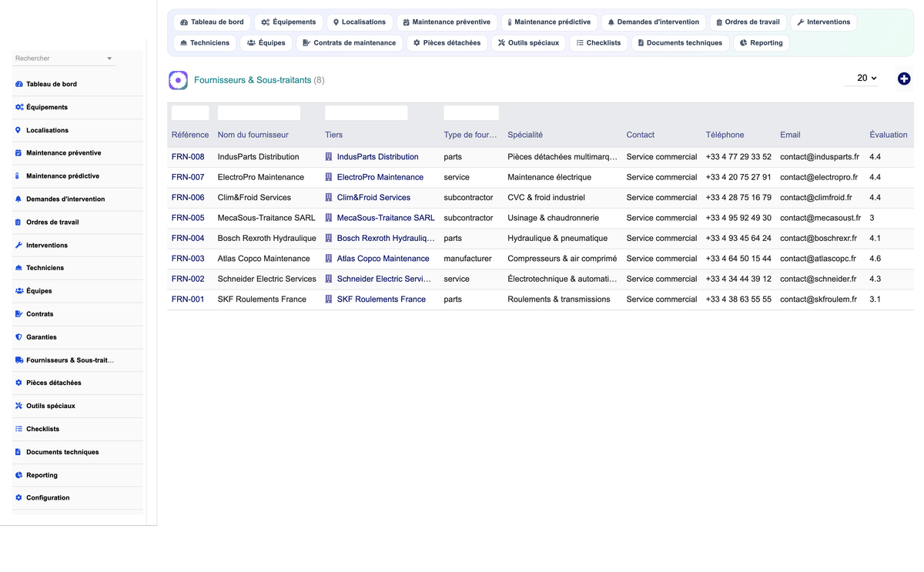924x572 pixels.
Task: Click the Usinage & chaudronnerie specialty cell
Action: 553,218
